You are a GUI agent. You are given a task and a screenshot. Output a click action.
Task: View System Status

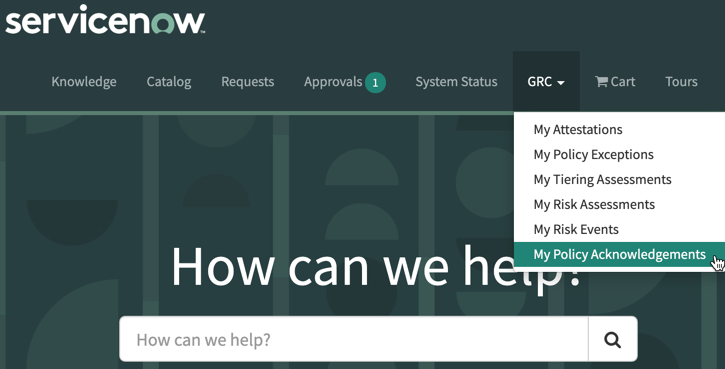[456, 82]
